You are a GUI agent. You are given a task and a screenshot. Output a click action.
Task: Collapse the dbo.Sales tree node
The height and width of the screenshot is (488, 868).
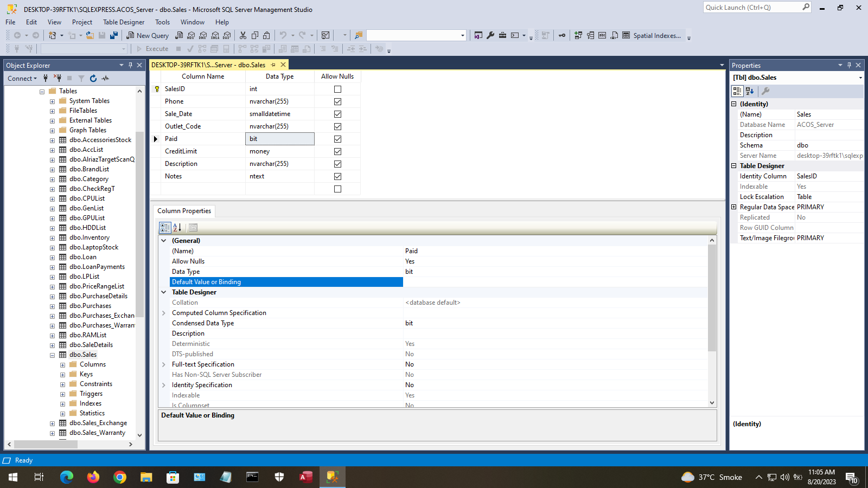(x=52, y=354)
